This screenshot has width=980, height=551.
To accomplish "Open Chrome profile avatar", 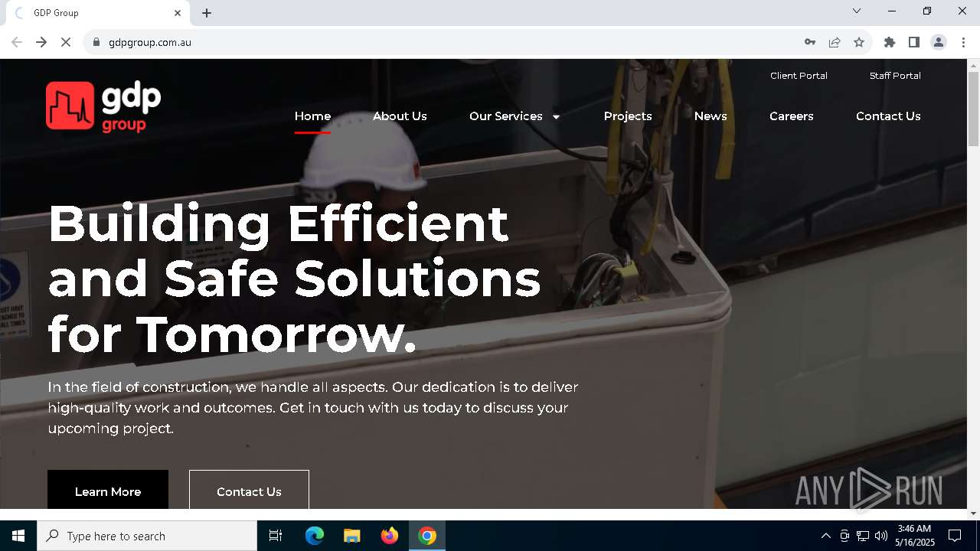I will [939, 42].
